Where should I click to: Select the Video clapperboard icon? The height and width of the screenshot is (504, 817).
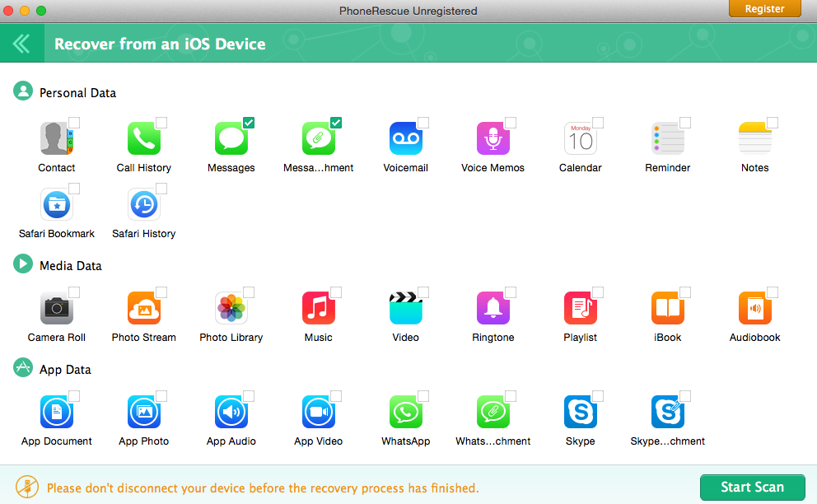point(406,308)
